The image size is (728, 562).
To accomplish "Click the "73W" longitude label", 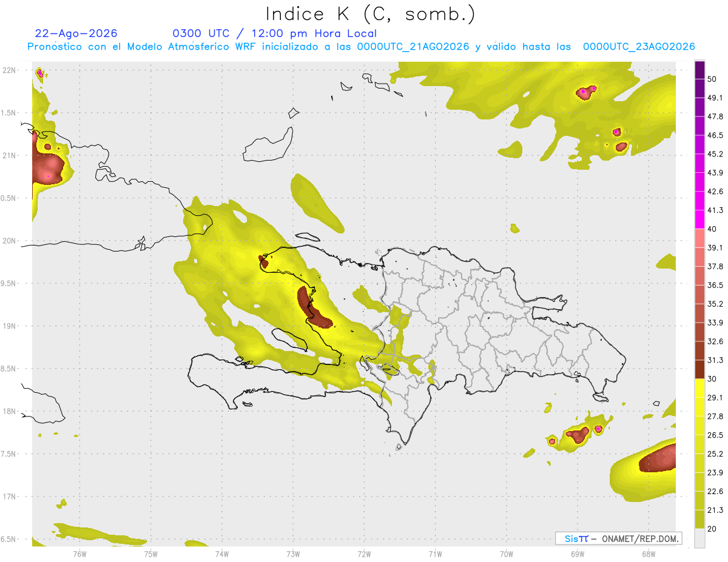I will (293, 554).
